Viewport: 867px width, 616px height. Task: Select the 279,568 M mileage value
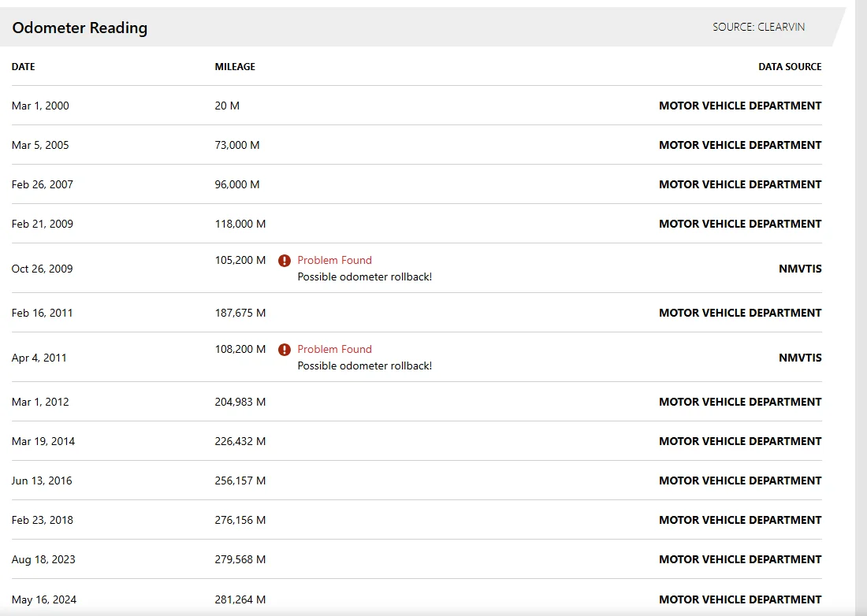(240, 559)
